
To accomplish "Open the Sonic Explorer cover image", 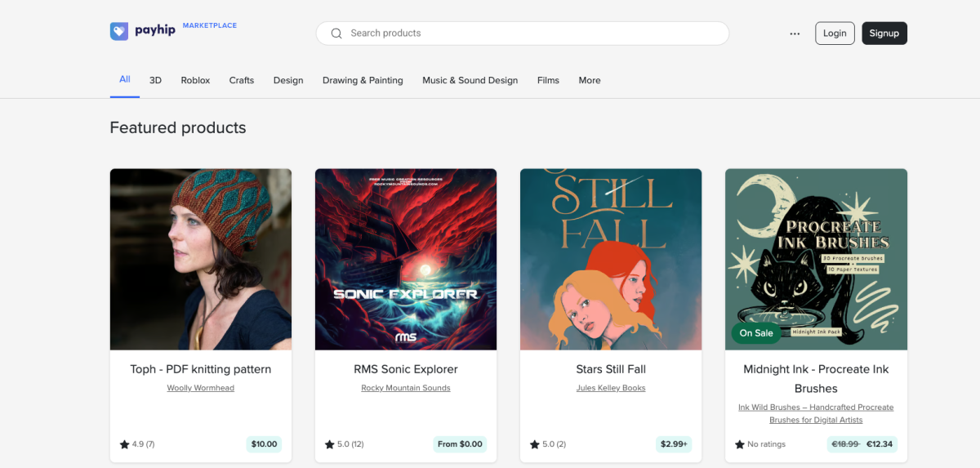I will (x=406, y=260).
